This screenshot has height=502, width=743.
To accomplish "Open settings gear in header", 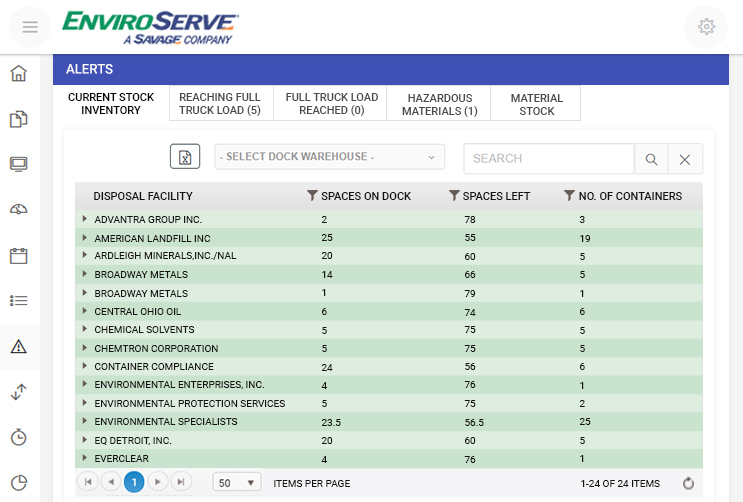I will click(x=706, y=27).
